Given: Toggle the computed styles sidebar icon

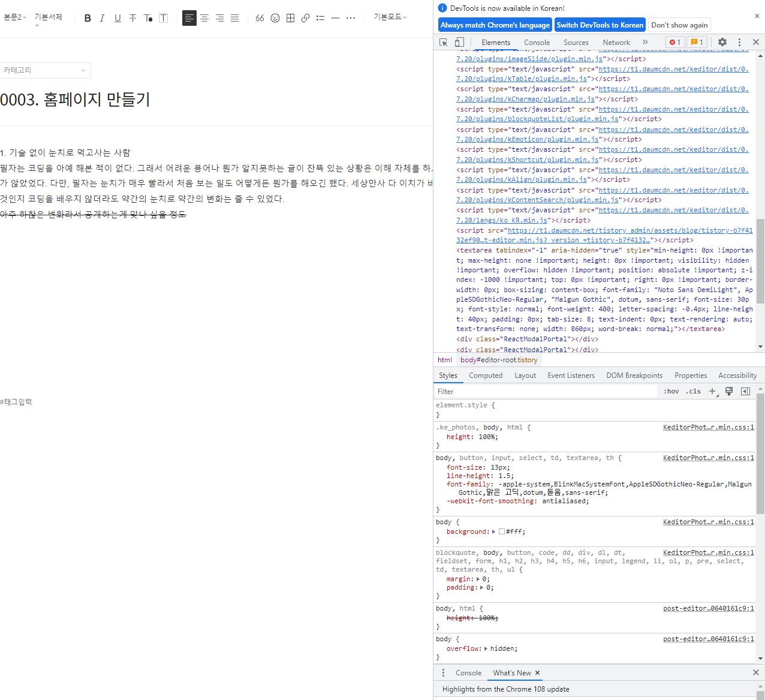Looking at the screenshot, I should coord(745,391).
